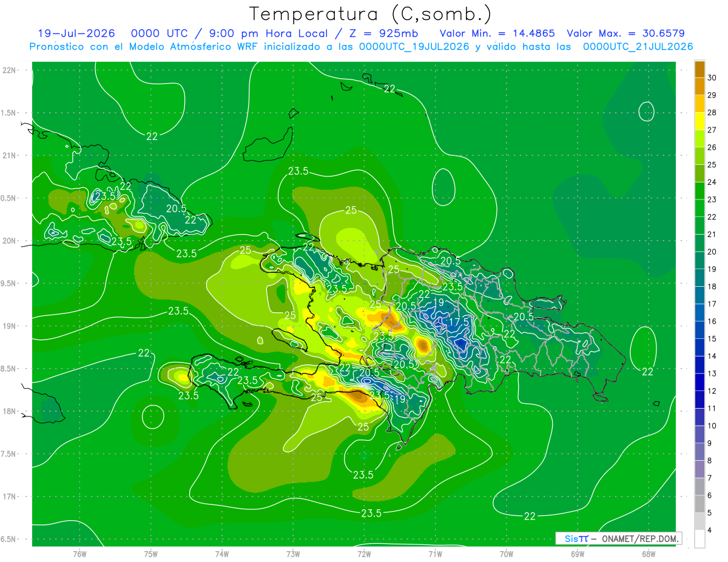Viewport: 728px width, 562px height.
Task: Click the "17N" latitude axis label
Action: [9, 497]
